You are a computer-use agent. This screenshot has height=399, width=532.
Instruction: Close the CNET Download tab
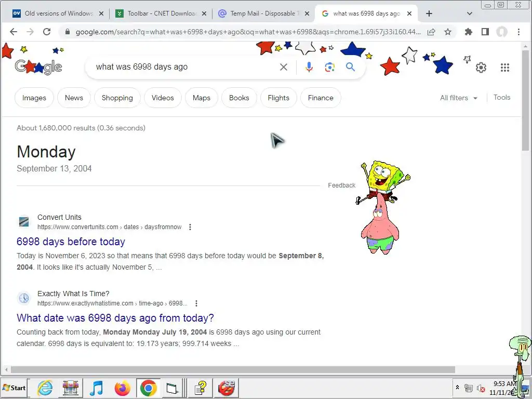[x=204, y=14]
